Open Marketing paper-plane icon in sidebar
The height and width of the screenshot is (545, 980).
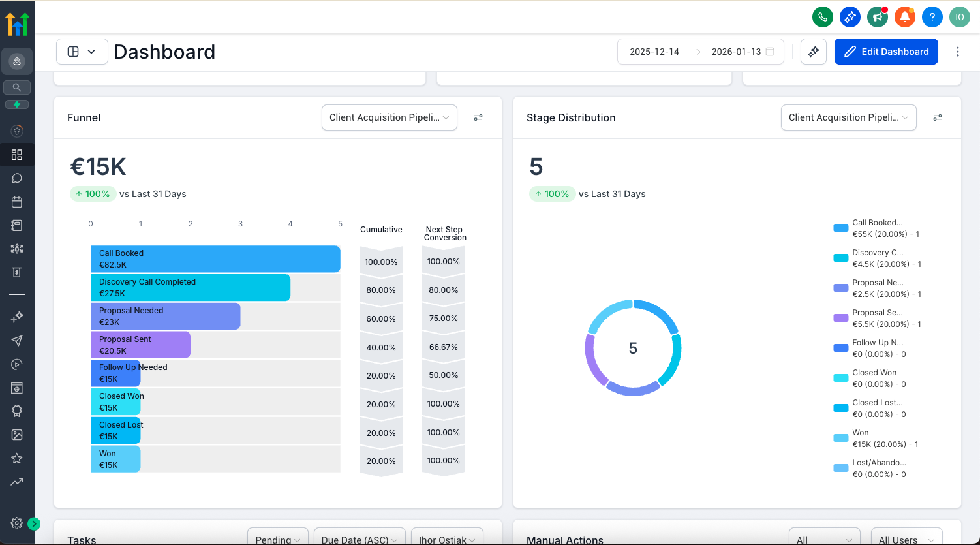(x=17, y=341)
